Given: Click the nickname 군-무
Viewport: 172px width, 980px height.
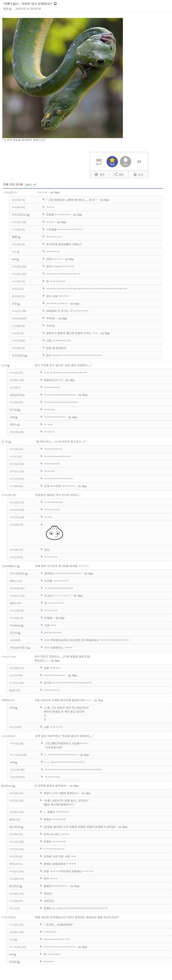Looking at the screenshot, I should (5, 442).
